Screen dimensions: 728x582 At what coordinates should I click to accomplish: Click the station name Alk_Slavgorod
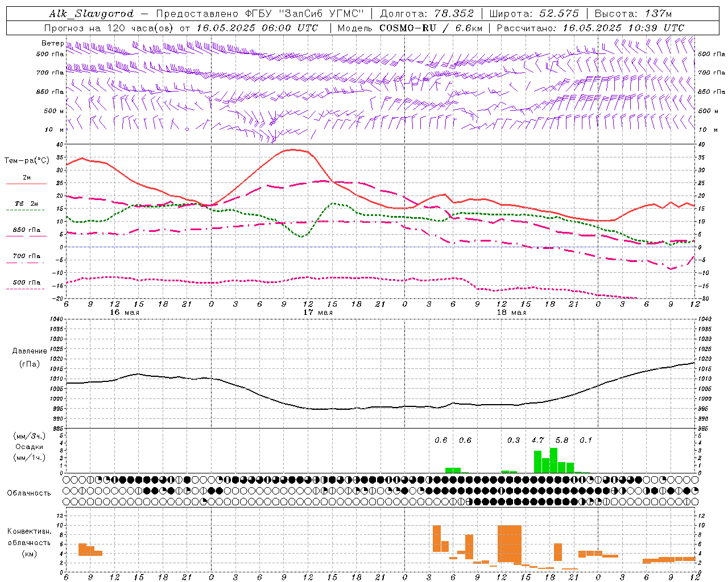[x=91, y=14]
